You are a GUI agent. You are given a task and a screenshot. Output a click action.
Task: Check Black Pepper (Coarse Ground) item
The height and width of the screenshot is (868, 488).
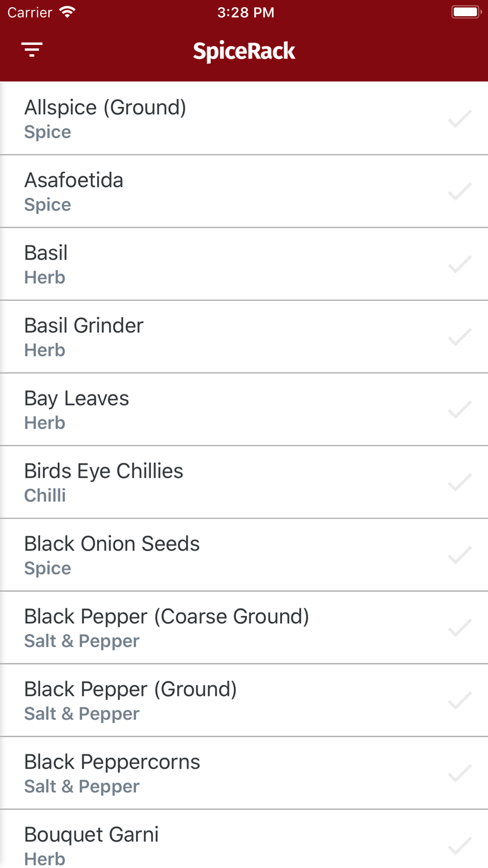pos(460,628)
